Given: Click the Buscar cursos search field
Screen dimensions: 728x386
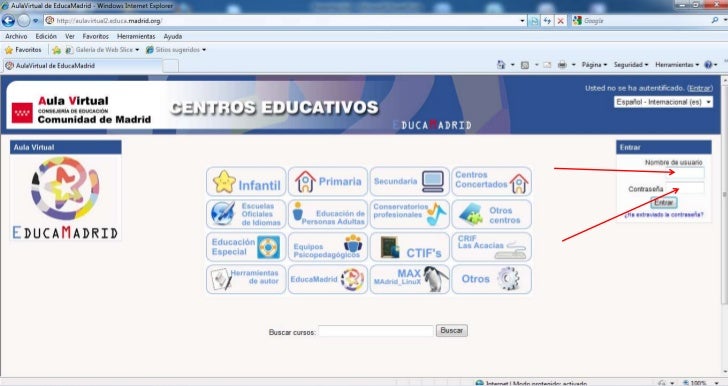Looking at the screenshot, I should (376, 331).
